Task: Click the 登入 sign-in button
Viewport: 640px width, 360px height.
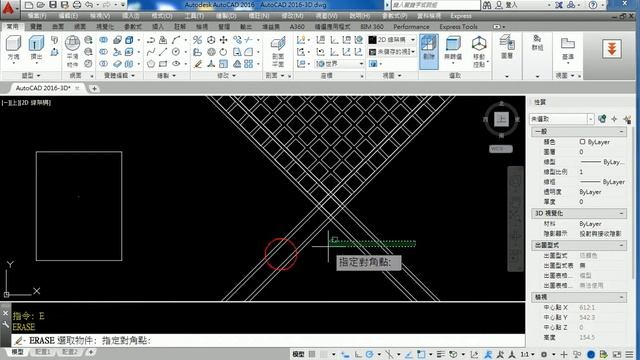Action: 507,5
